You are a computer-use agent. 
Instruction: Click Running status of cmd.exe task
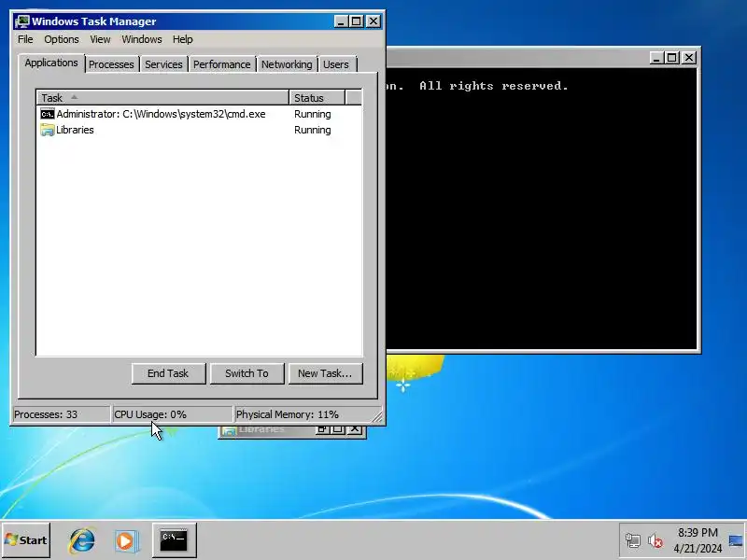[x=313, y=114]
